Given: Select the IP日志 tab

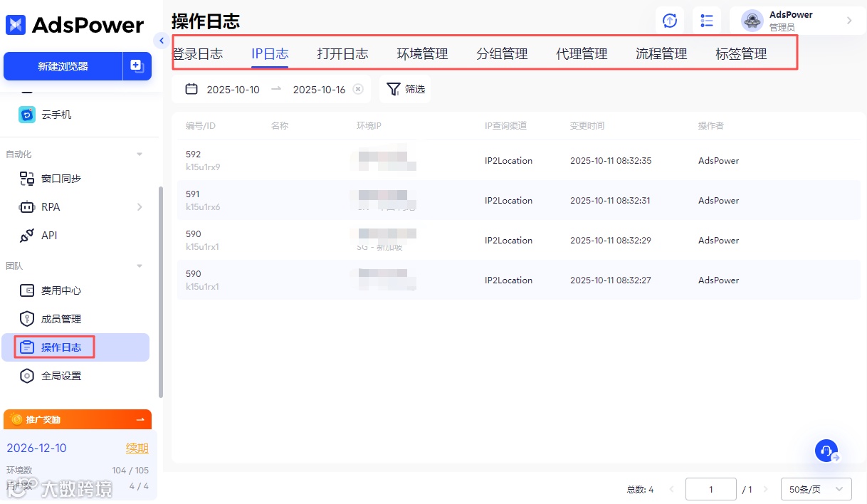Looking at the screenshot, I should click(270, 53).
